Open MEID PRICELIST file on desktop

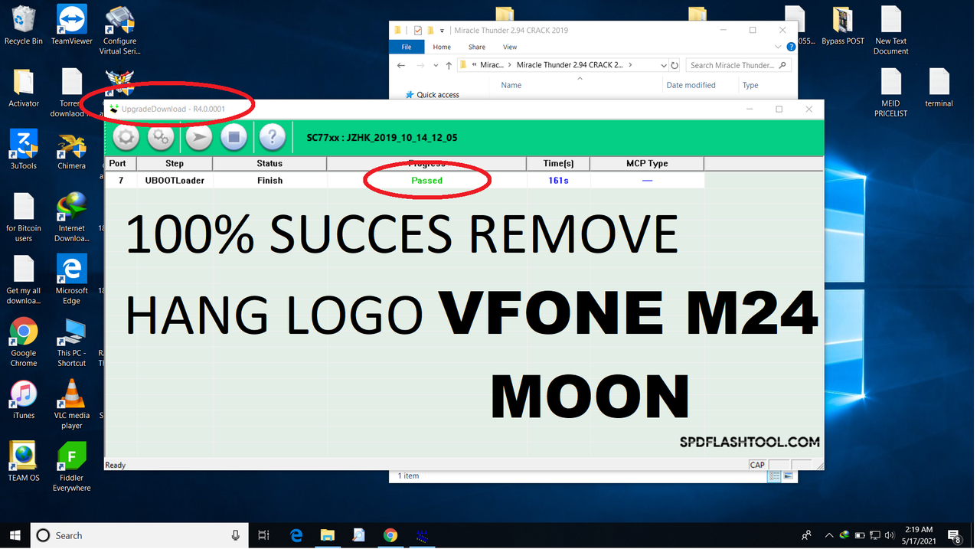891,93
